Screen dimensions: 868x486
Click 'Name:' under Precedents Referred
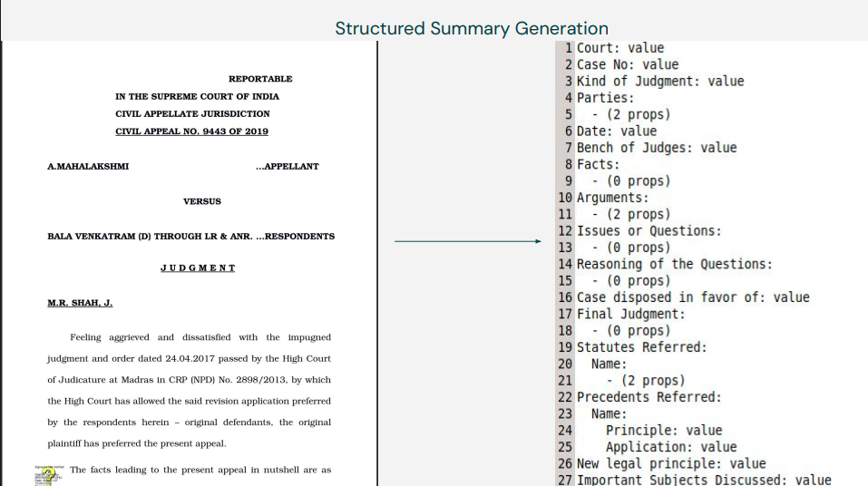609,413
